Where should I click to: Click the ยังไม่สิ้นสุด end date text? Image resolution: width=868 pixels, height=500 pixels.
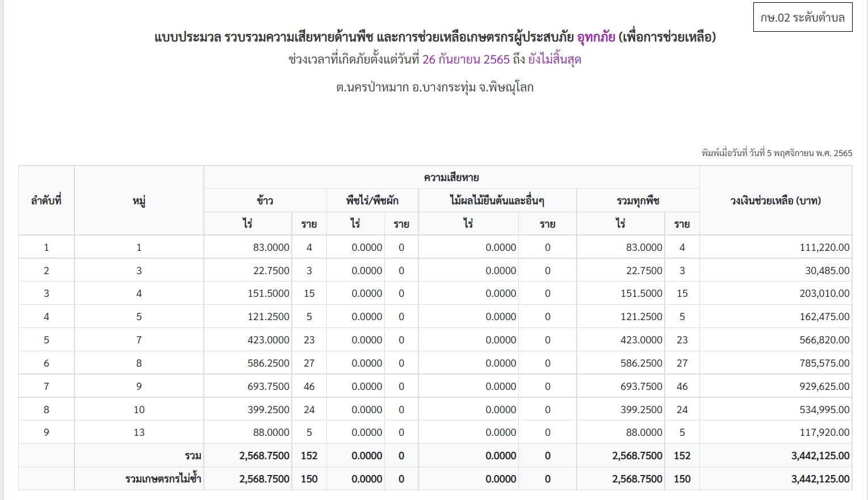tap(555, 59)
